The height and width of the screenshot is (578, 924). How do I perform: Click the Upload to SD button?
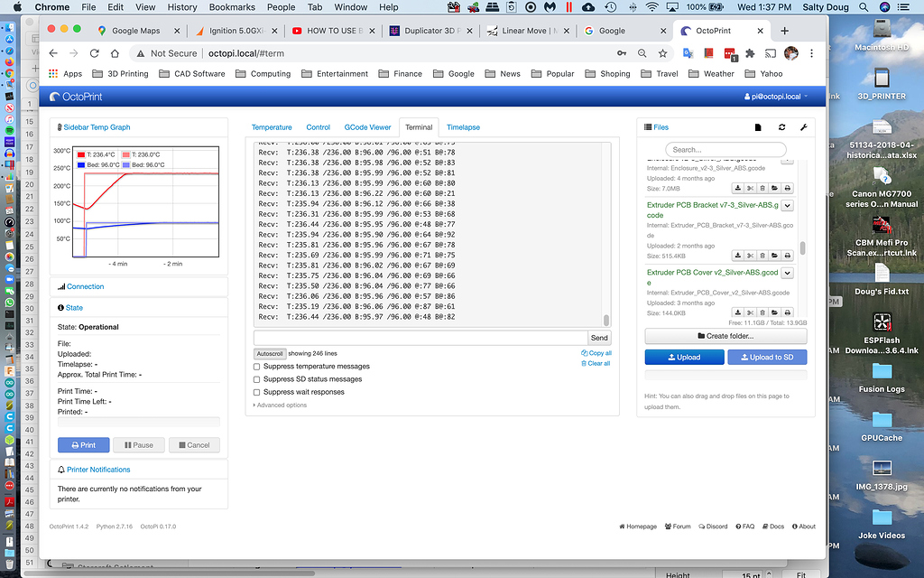point(767,357)
